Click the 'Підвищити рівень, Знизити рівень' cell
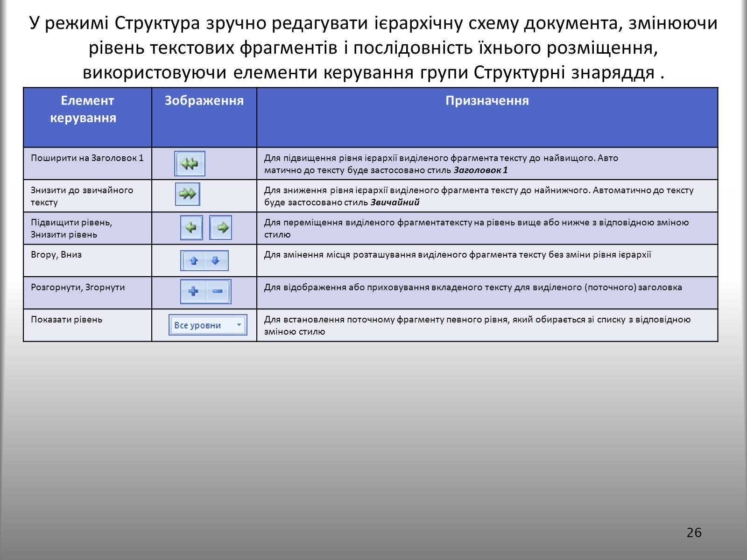 tap(87, 228)
